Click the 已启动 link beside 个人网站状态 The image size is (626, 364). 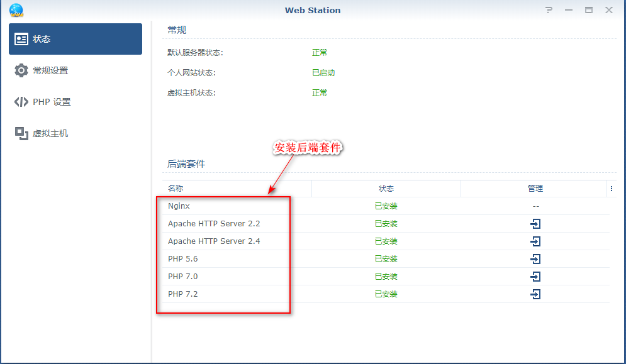tap(323, 72)
